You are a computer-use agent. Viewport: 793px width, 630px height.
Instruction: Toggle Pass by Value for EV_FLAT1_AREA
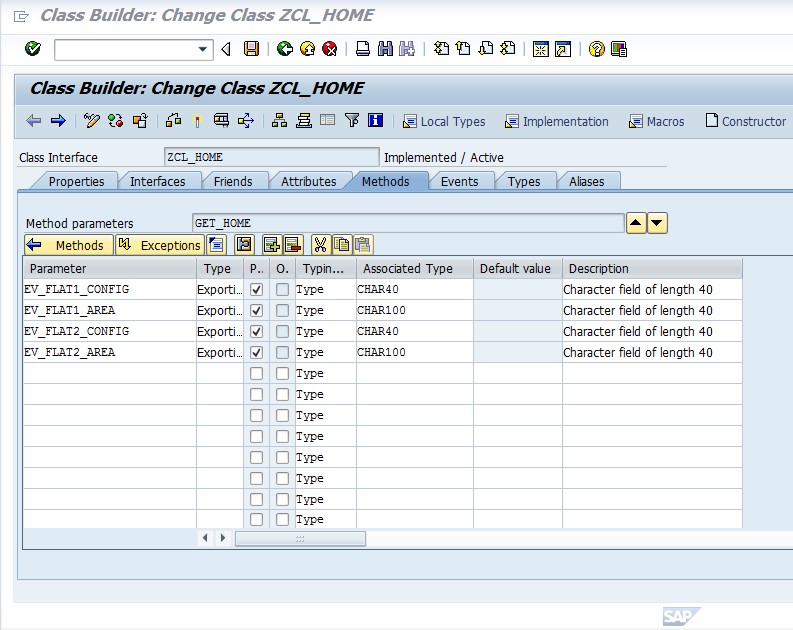pyautogui.click(x=256, y=310)
